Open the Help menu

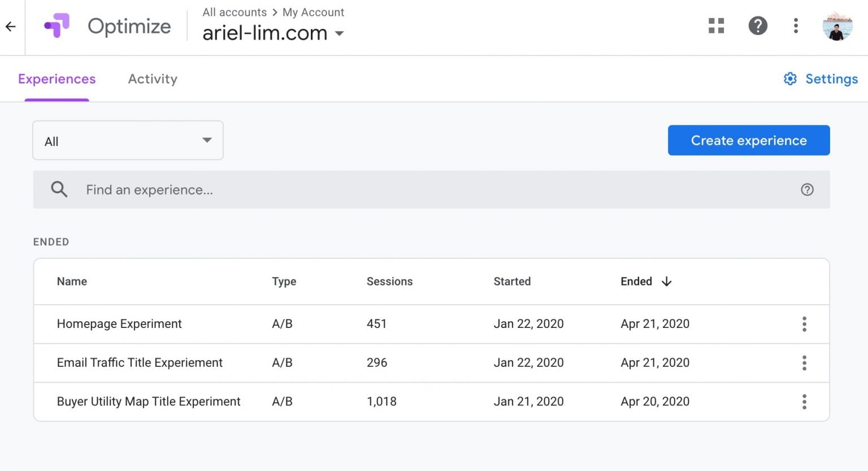[758, 25]
